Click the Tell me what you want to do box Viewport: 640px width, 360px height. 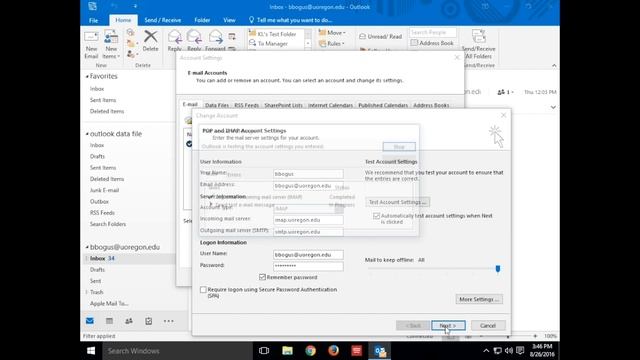tap(290, 20)
